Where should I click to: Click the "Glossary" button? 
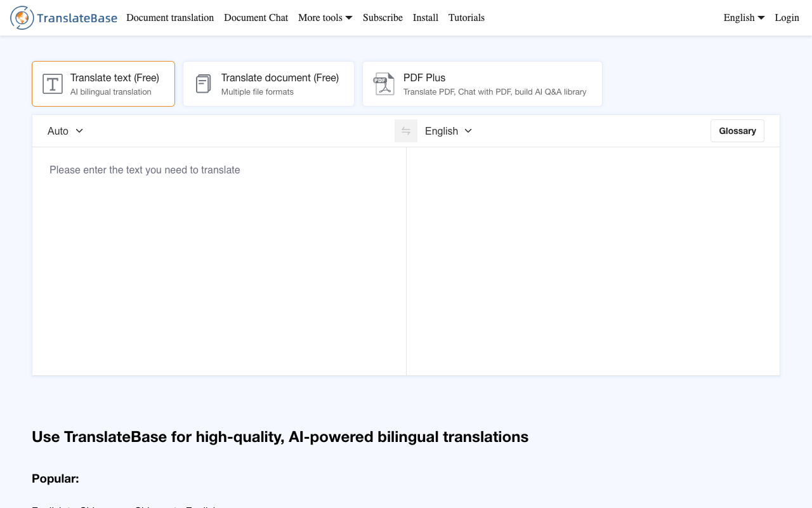737,131
